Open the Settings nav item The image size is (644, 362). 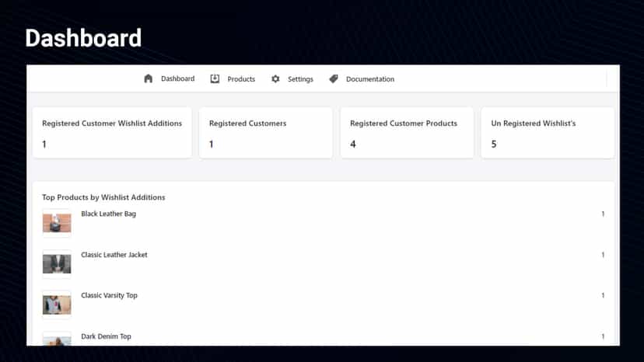coord(300,78)
